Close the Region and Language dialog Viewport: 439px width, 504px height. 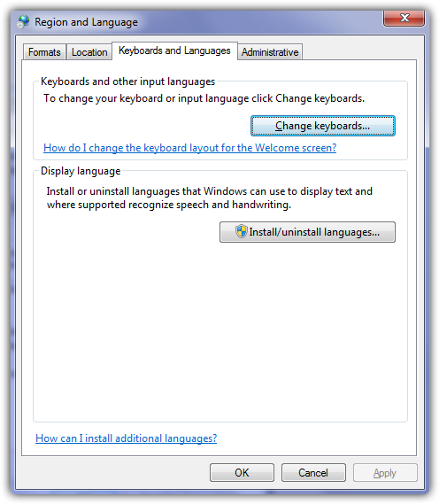404,18
